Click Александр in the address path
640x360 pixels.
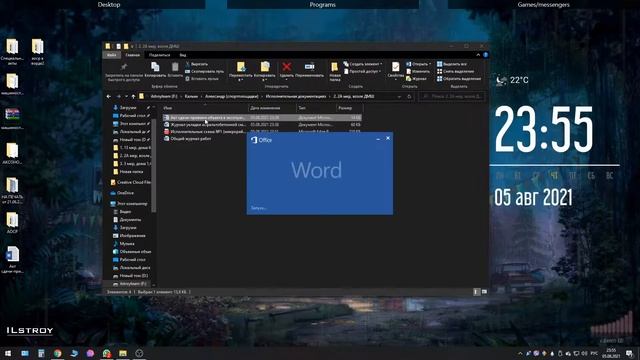[231, 97]
